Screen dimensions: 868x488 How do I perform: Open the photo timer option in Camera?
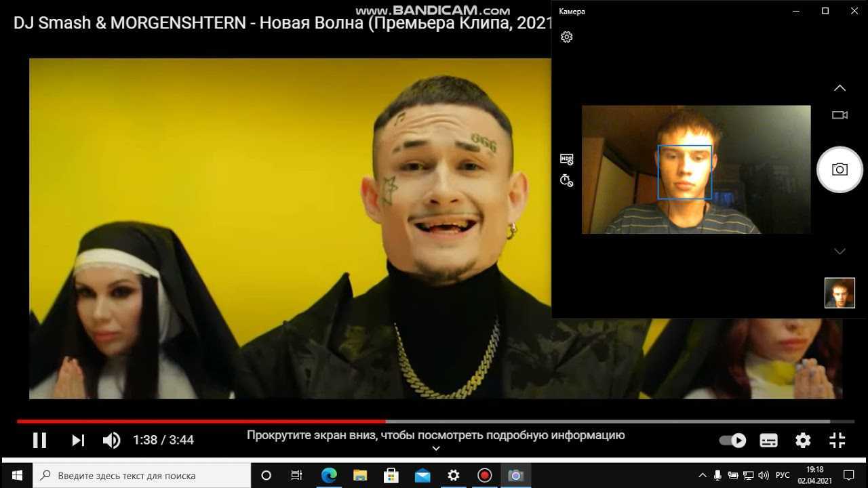point(567,180)
